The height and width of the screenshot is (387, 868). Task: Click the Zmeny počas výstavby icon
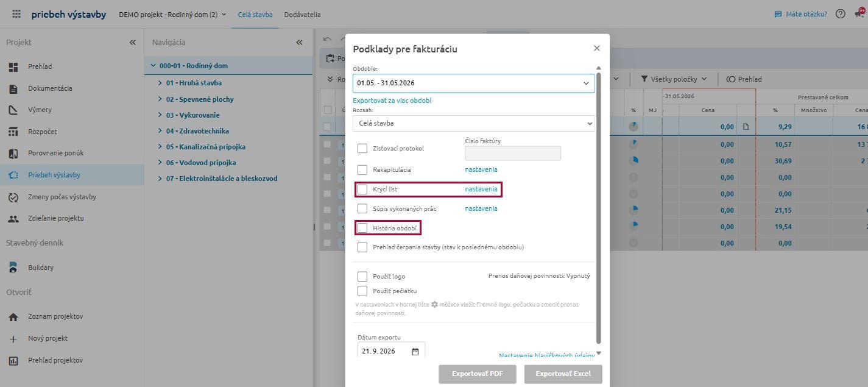13,197
